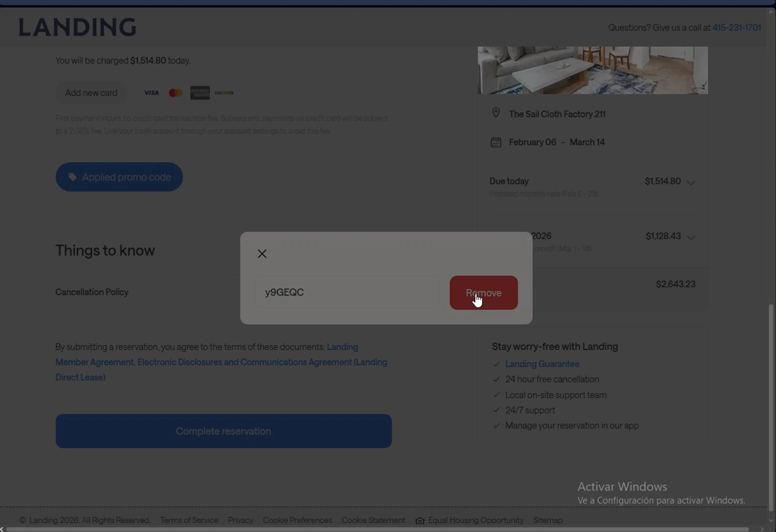Viewport: 776px width, 532px height.
Task: Focus the promo code field y9GEQC
Action: click(x=347, y=292)
